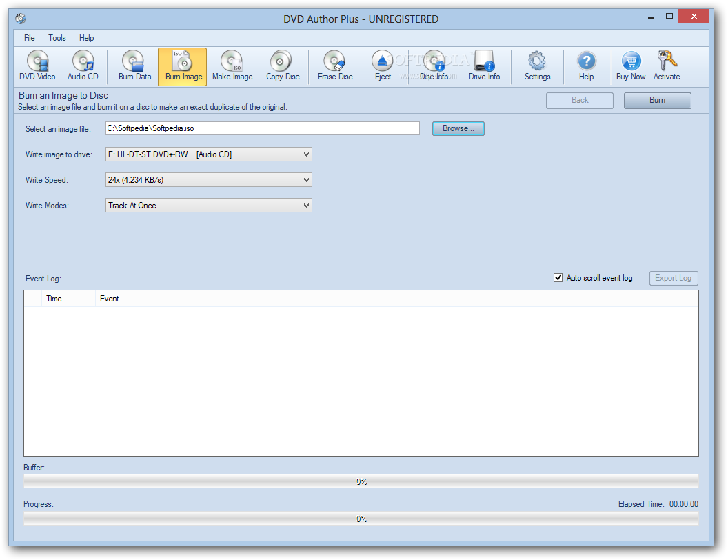Click the Time column header

pyautogui.click(x=69, y=299)
